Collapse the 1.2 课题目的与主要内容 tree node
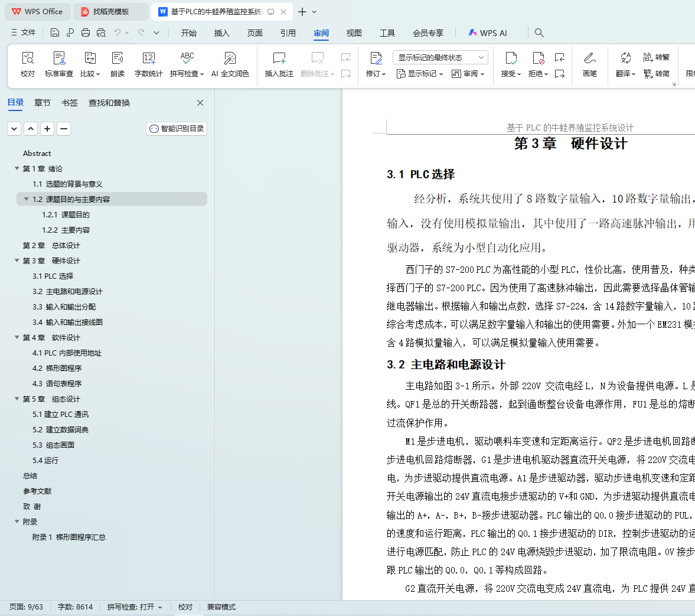Viewport: 695px width, 616px height. (x=27, y=199)
